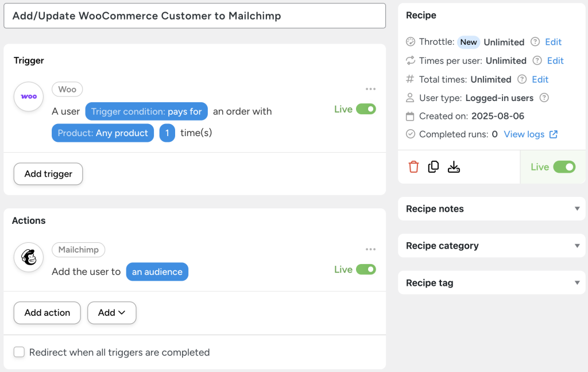Edit the Throttle setting
The width and height of the screenshot is (588, 372).
point(553,42)
